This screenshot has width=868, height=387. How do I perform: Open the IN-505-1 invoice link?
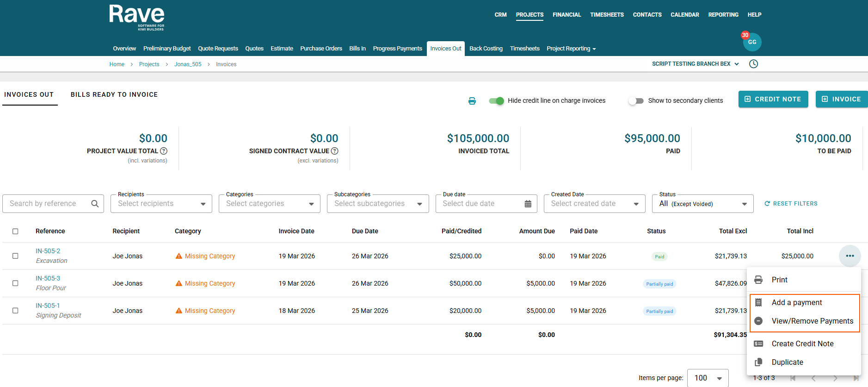pos(48,306)
